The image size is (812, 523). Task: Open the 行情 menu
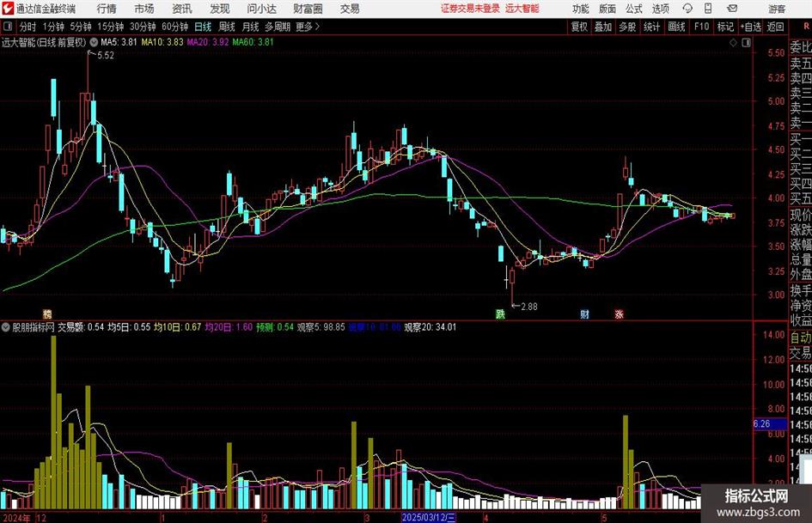tap(107, 9)
